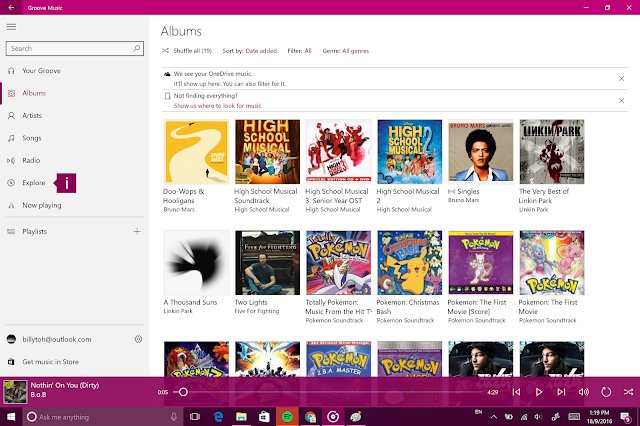Screen dimensions: 640x426
Task: Select Albums in the sidebar
Action: click(x=34, y=93)
